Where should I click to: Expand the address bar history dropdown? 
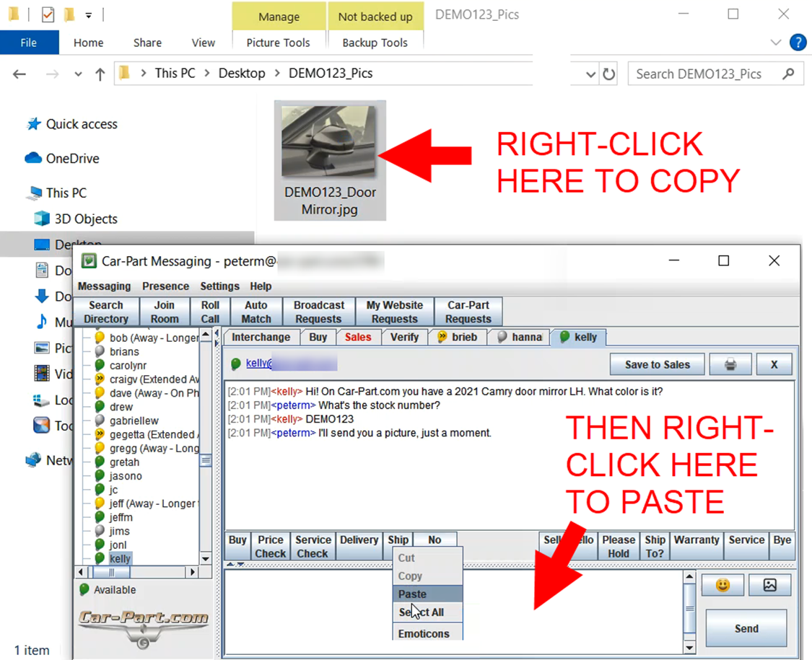tap(590, 74)
